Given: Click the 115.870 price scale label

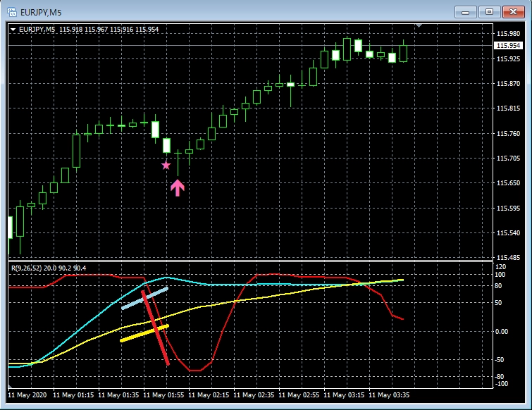Looking at the screenshot, I should click(509, 84).
